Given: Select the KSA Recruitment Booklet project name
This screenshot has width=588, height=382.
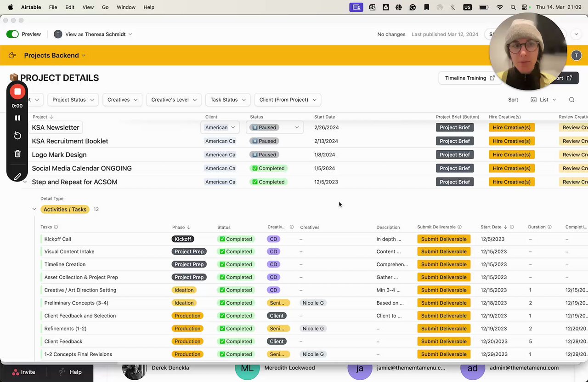Looking at the screenshot, I should (70, 141).
